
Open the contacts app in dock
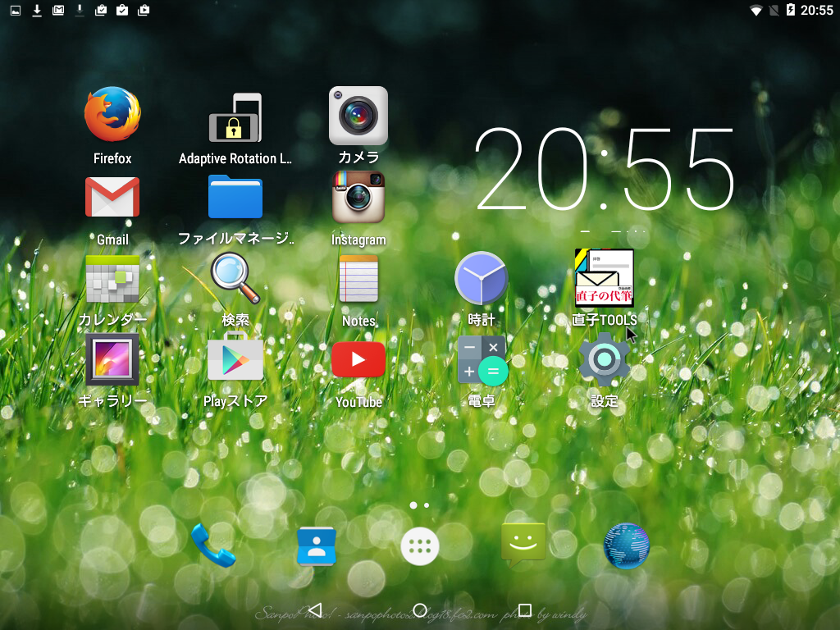coord(316,546)
